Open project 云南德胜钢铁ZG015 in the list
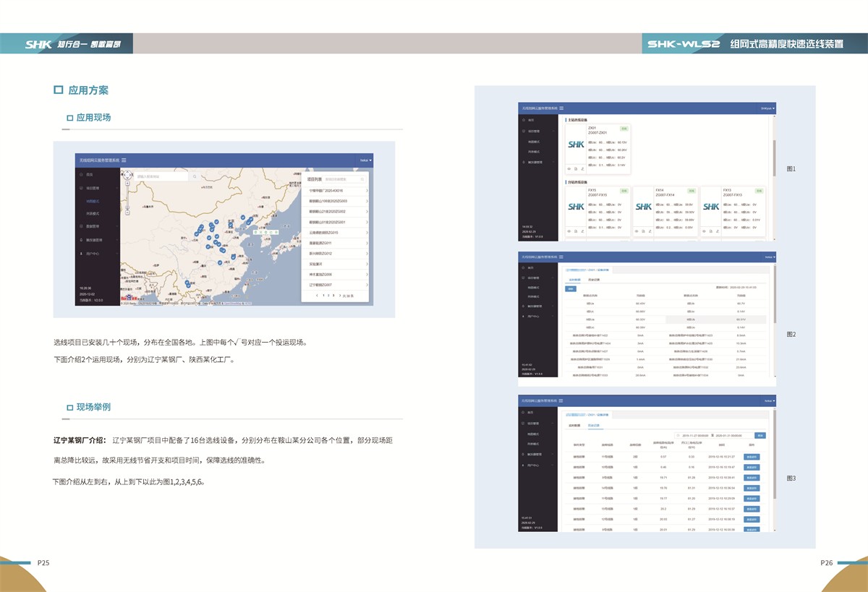Image resolution: width=868 pixels, height=592 pixels. click(x=336, y=233)
